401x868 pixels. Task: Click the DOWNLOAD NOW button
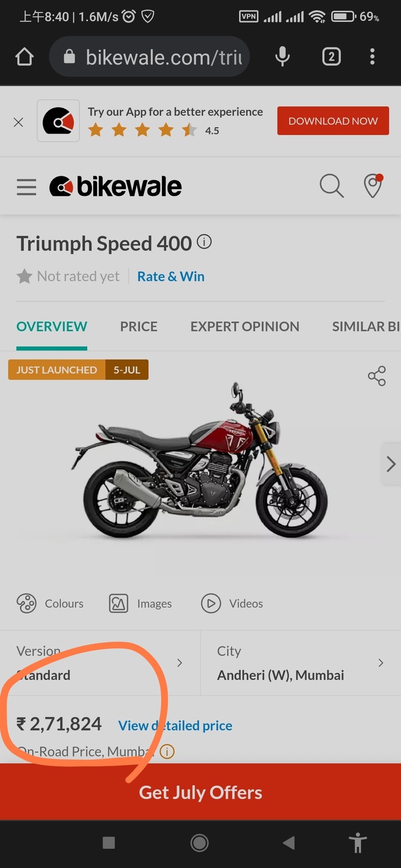(x=333, y=121)
